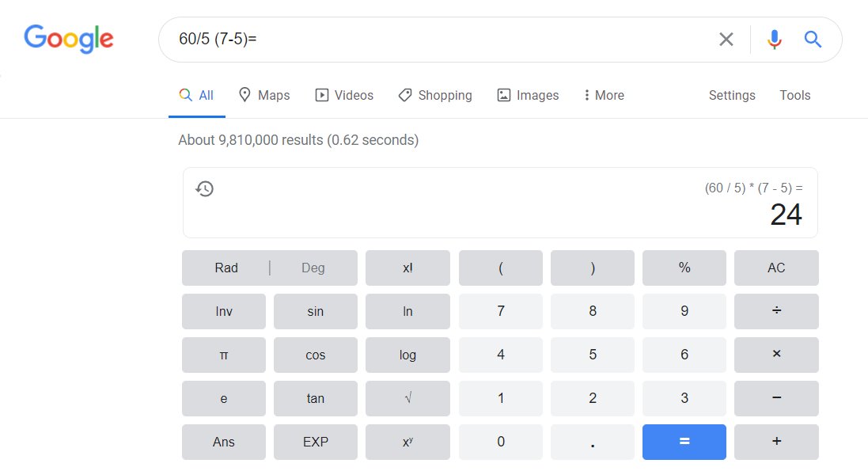
Task: Click the result 24 in calculator display
Action: click(x=786, y=215)
